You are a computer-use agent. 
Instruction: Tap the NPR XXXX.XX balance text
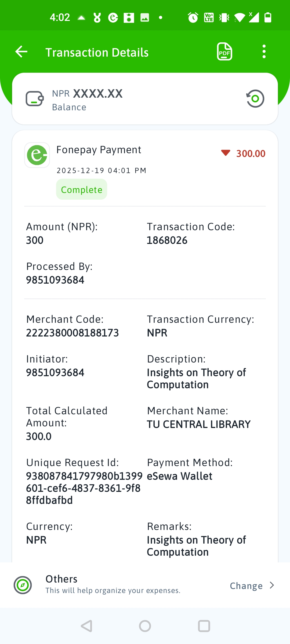coord(87,94)
